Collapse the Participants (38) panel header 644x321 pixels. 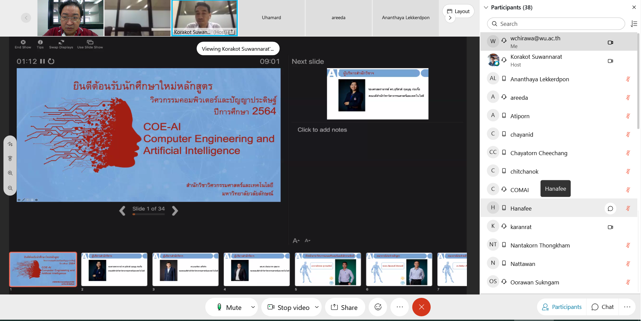coord(486,7)
